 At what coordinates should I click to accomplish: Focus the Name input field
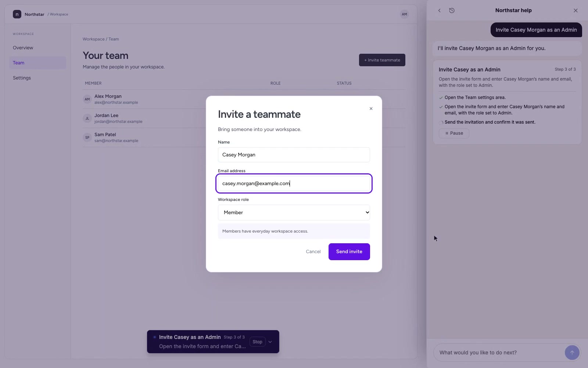[294, 155]
